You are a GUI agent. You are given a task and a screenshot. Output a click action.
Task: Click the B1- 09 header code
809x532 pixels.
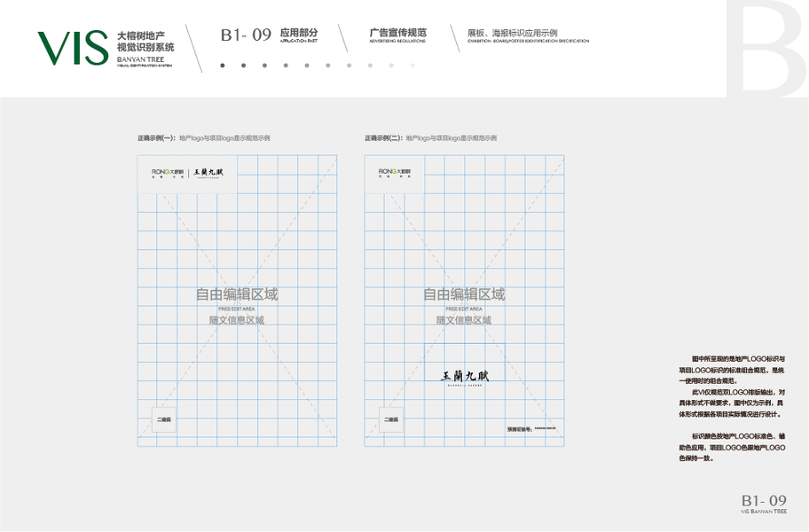click(246, 35)
